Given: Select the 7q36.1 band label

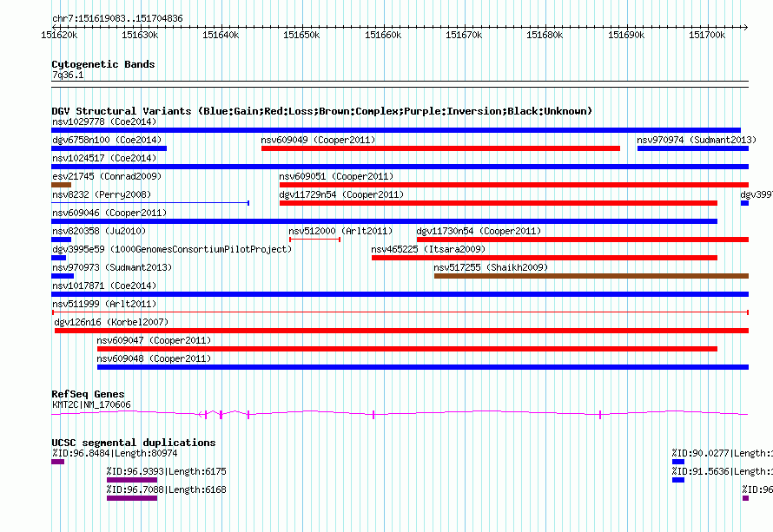Looking at the screenshot, I should [68, 75].
